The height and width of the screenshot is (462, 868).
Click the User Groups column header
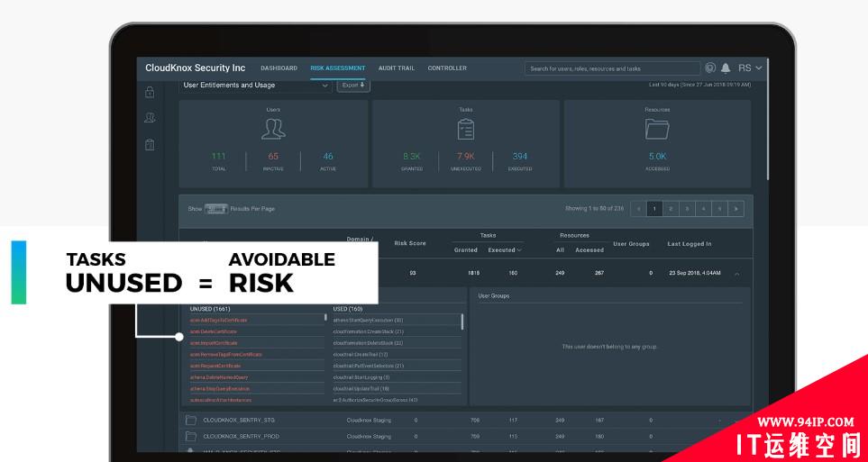pos(632,243)
